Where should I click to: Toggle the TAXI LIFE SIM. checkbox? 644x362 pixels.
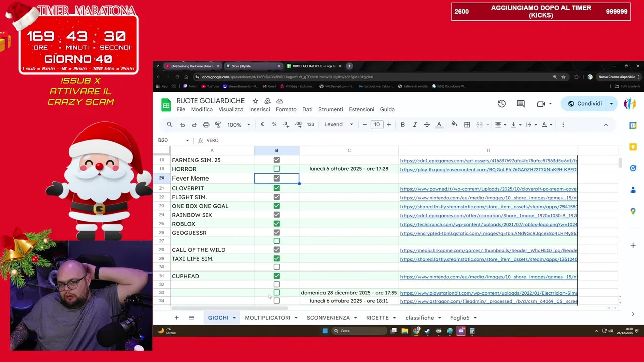pos(276,259)
